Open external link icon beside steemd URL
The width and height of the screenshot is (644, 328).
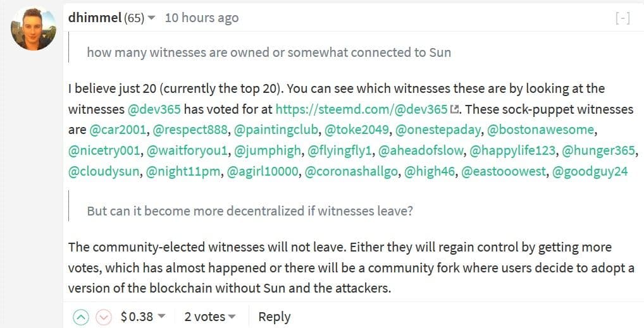coord(454,110)
